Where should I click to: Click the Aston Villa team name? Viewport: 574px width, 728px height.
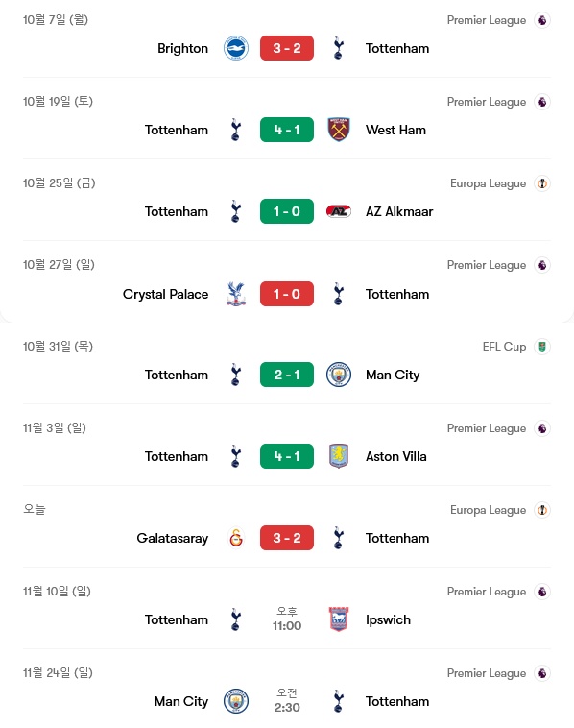395,456
